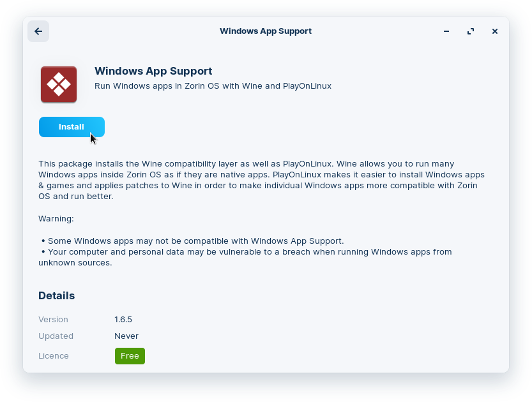The width and height of the screenshot is (532, 402).
Task: Click the Warning text in the description
Action: click(56, 218)
